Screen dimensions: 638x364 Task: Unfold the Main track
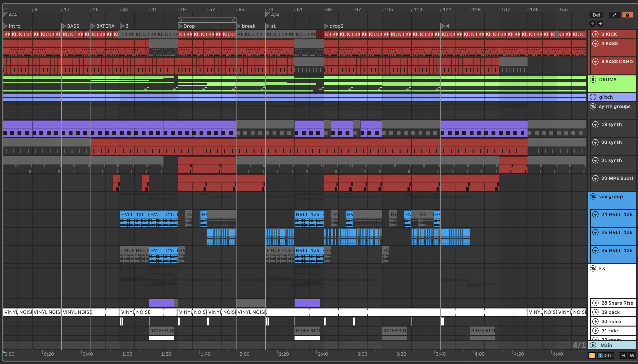pyautogui.click(x=593, y=345)
